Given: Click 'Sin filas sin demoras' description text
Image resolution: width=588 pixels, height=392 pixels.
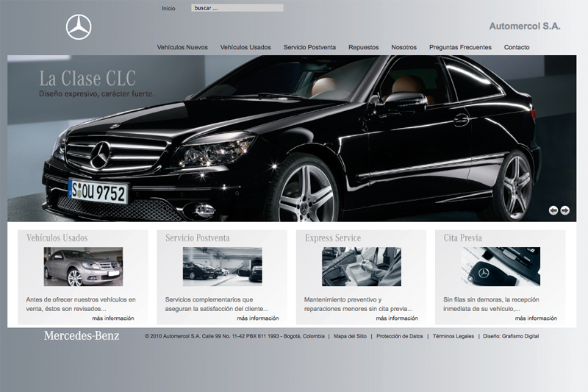Looking at the screenshot, I should 491,304.
